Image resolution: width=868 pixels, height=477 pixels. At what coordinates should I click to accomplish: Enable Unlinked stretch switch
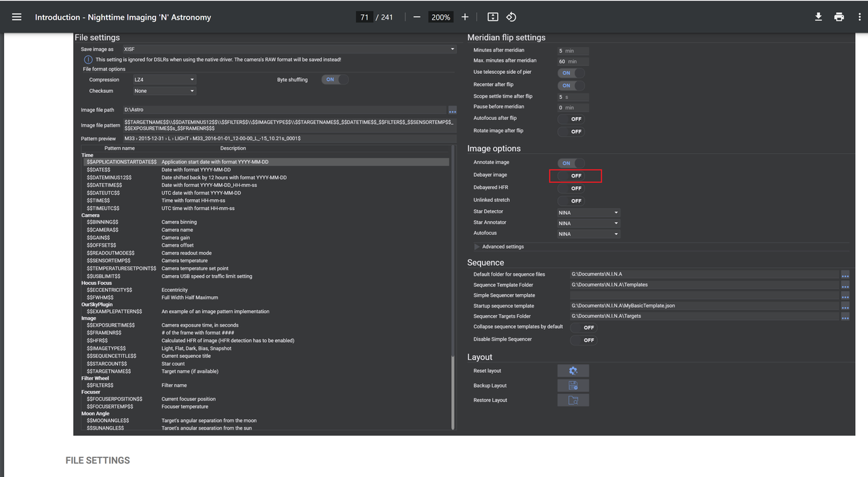[571, 201]
